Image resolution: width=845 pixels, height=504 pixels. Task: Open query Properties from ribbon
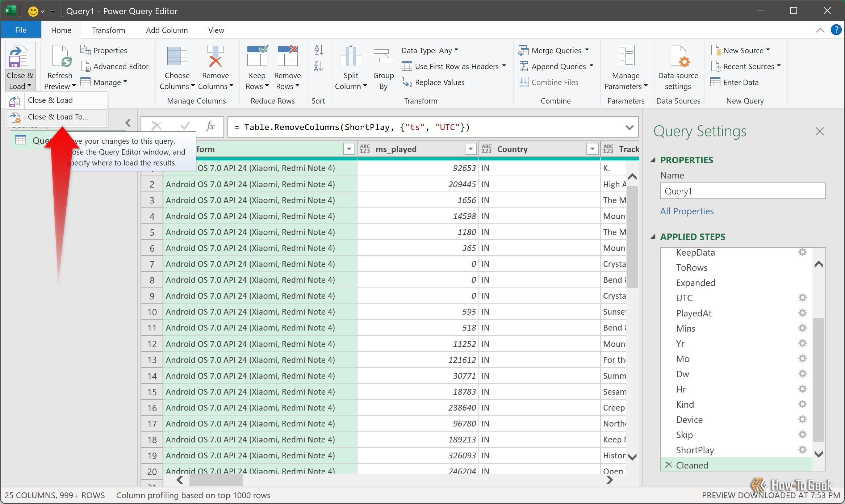click(x=104, y=50)
